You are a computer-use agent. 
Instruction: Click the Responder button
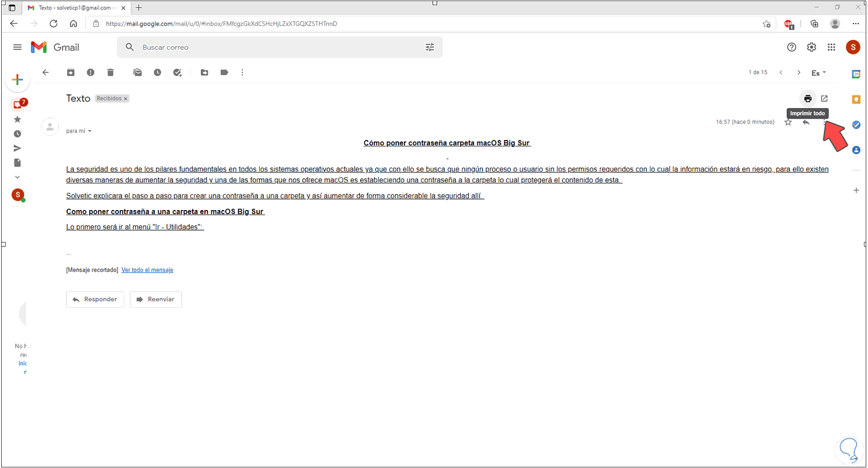tap(95, 299)
